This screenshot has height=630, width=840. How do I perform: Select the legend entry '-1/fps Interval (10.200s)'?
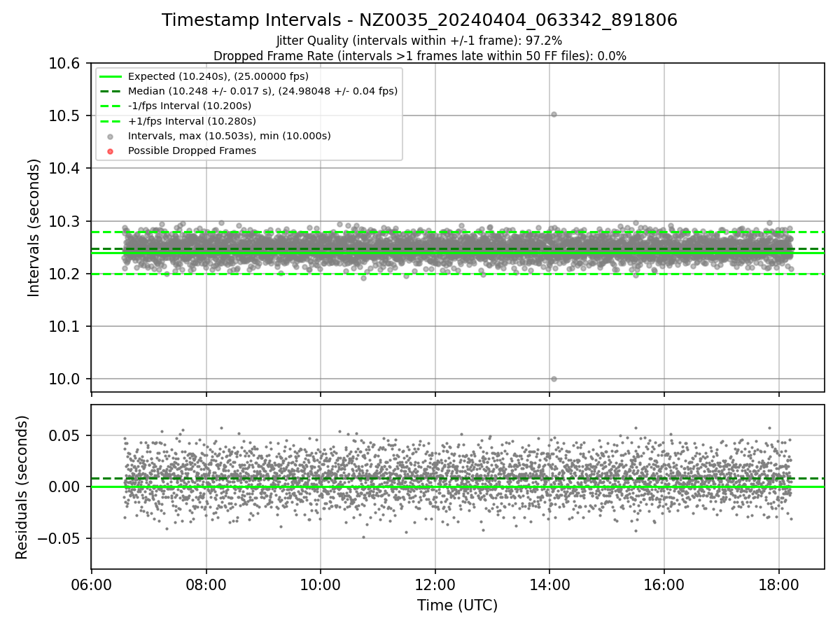(x=189, y=106)
